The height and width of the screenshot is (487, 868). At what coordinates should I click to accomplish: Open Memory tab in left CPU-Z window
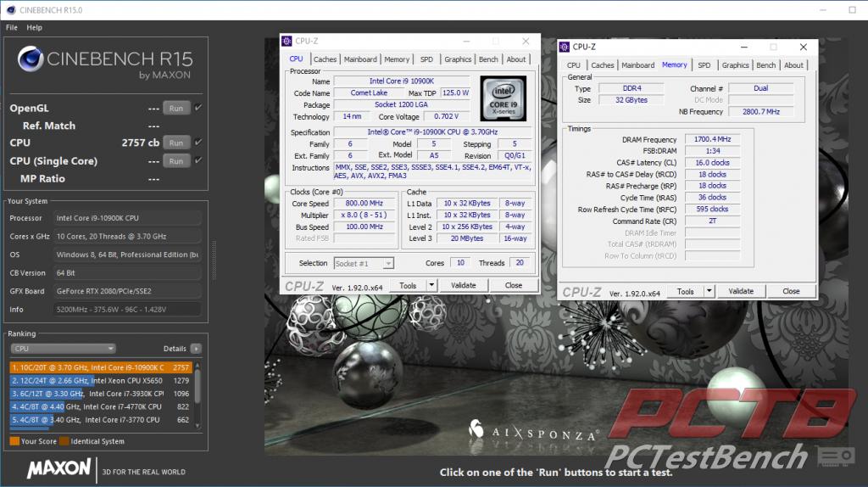tap(397, 59)
